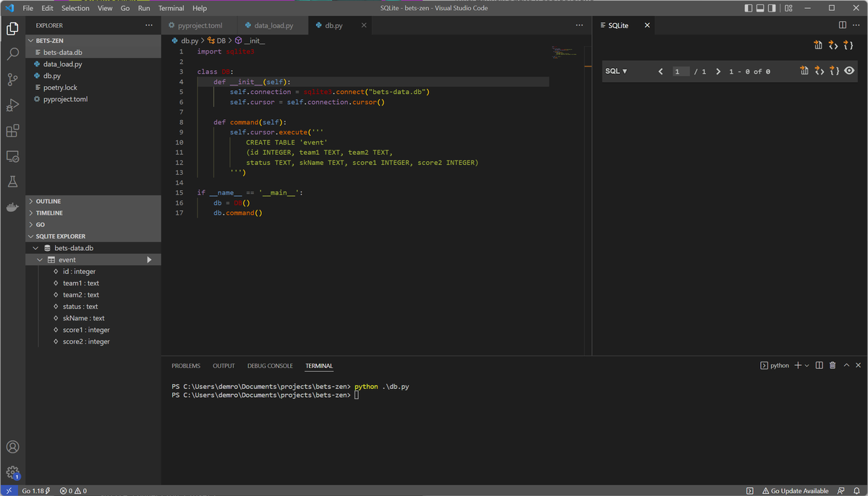
Task: Toggle the panel layout button in title bar
Action: pos(760,8)
